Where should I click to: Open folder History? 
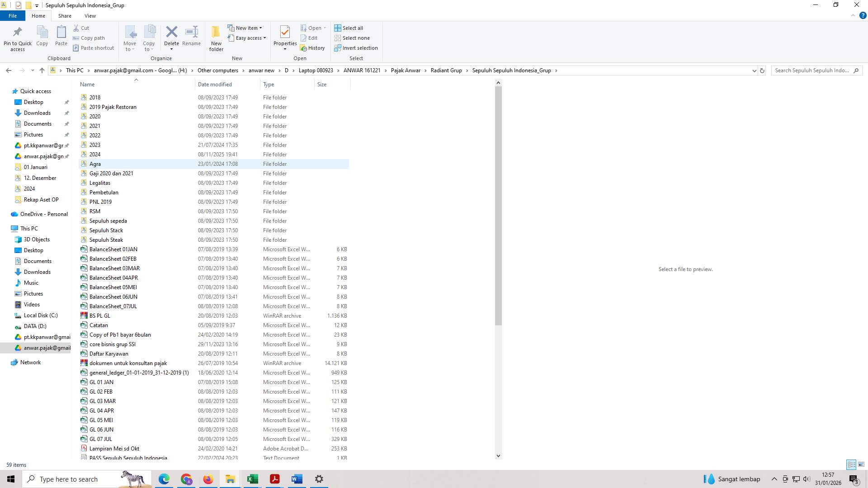pos(313,48)
